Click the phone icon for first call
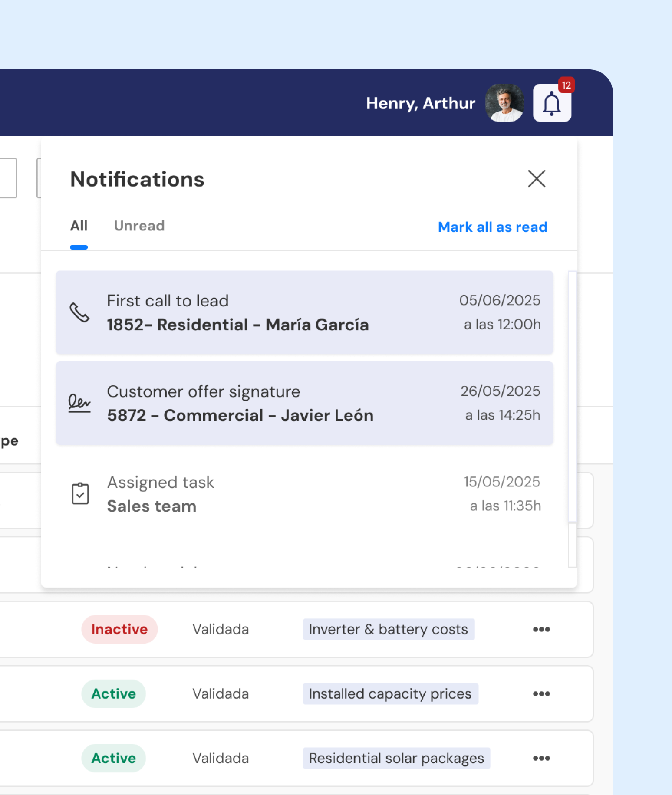672x795 pixels. coord(80,312)
